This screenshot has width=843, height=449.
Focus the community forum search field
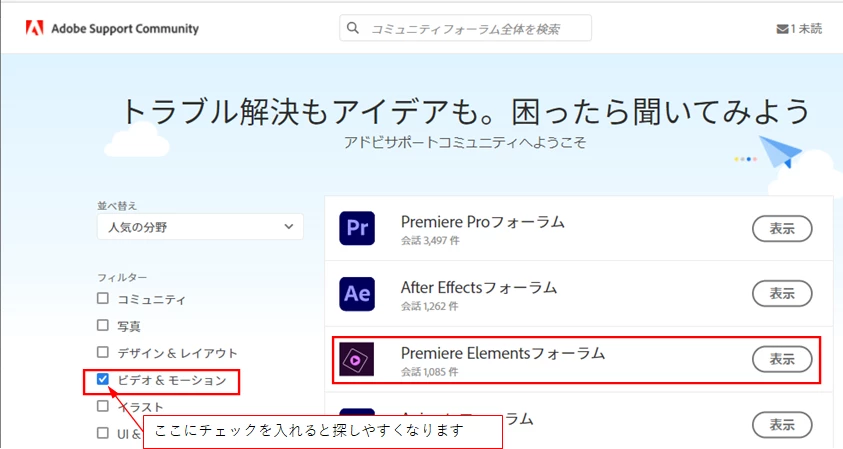pyautogui.click(x=465, y=28)
